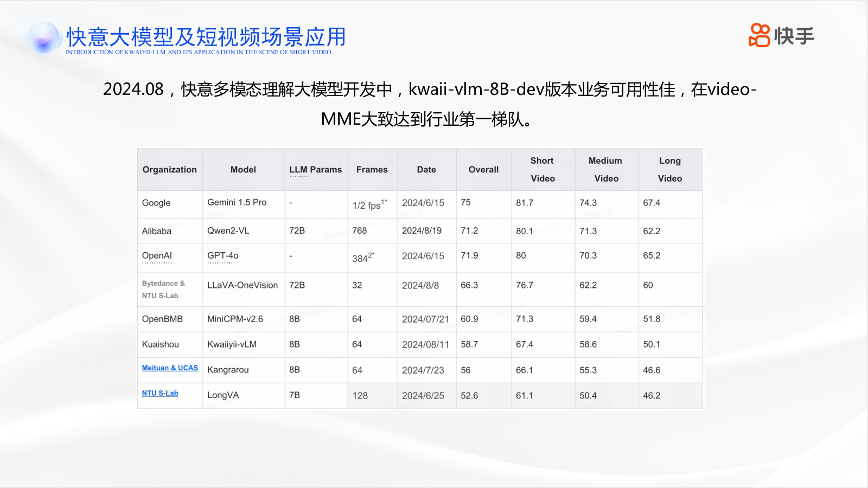Click the Short Video score 76.7
868x488 pixels.
coord(525,285)
